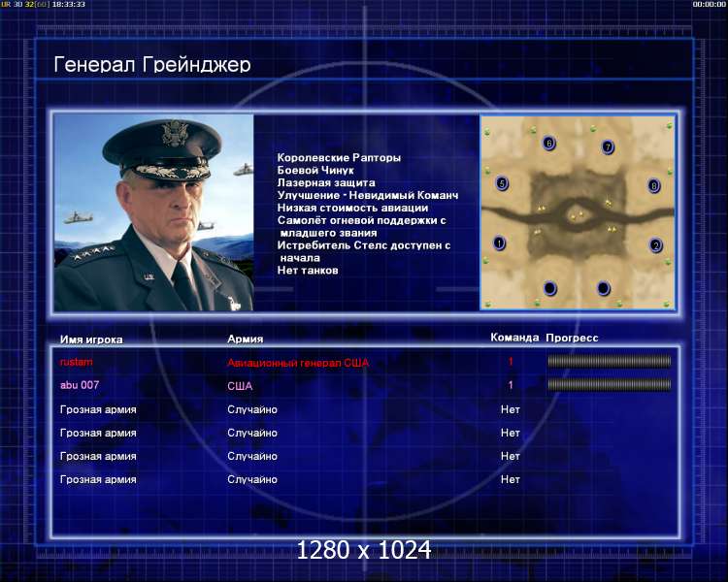Click 'Улучшение - Невидимый Команч' line

point(368,195)
